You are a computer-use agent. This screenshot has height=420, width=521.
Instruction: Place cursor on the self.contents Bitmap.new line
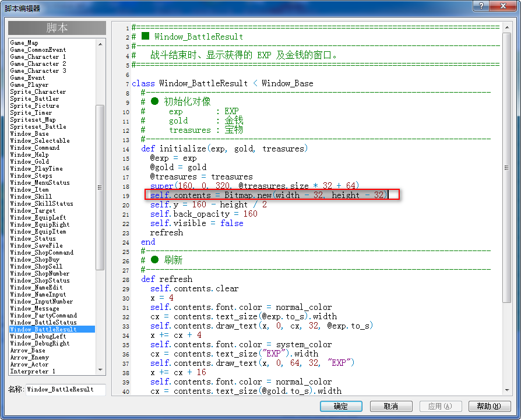coord(269,195)
